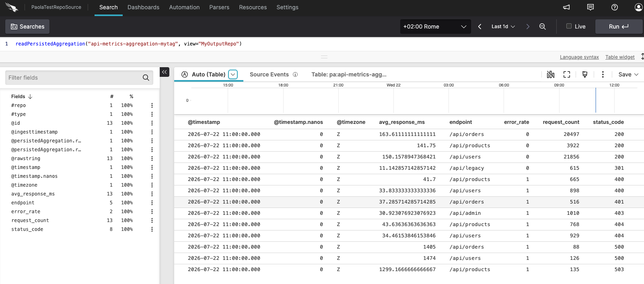The image size is (644, 284).
Task: Click the error_rate column header
Action: point(516,122)
